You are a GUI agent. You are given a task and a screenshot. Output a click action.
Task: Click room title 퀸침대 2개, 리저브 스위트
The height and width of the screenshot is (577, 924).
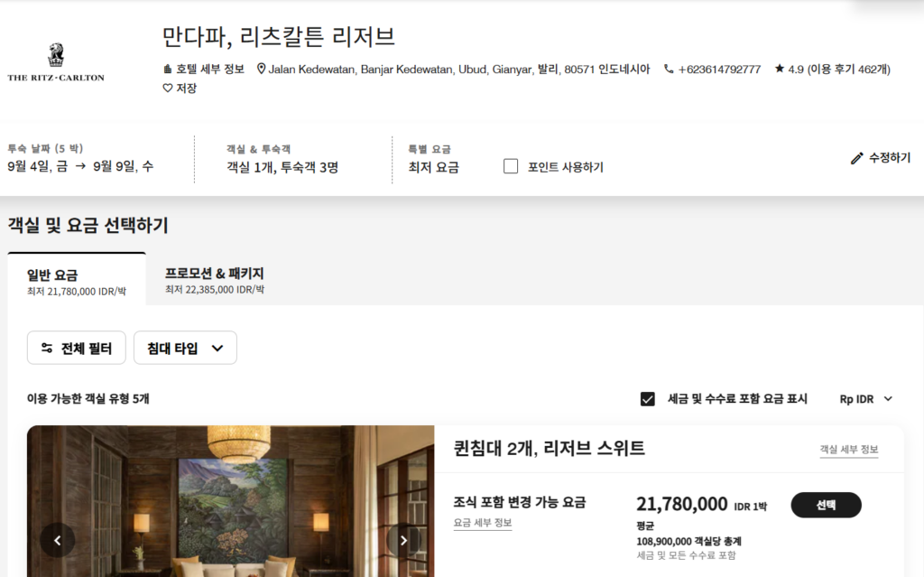point(550,449)
